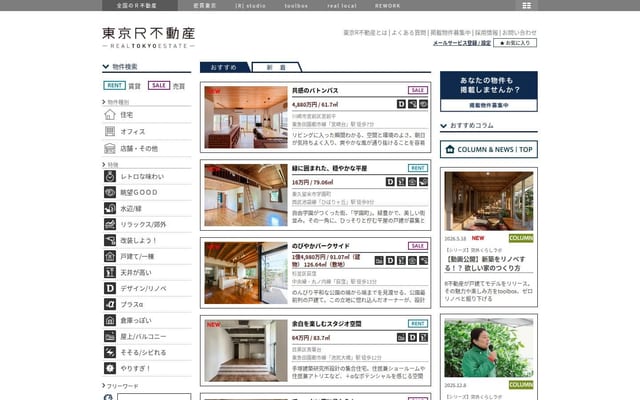Switch to the おすすめ tab
The width and height of the screenshot is (640, 400).
click(x=224, y=67)
